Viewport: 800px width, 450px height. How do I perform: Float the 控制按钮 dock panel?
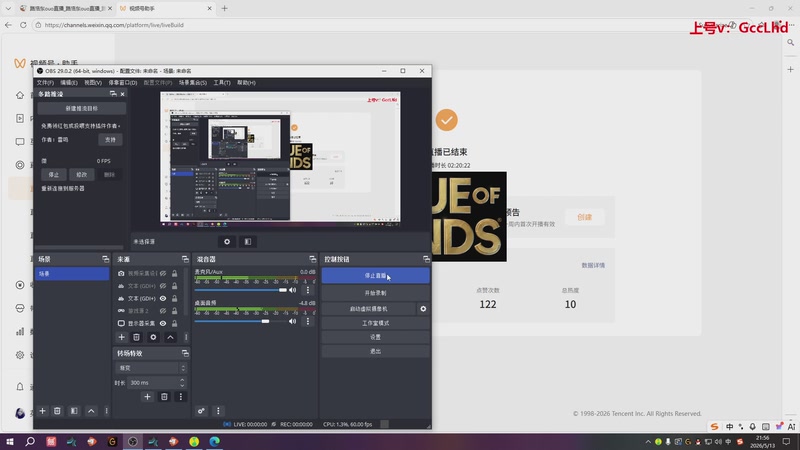coord(426,259)
